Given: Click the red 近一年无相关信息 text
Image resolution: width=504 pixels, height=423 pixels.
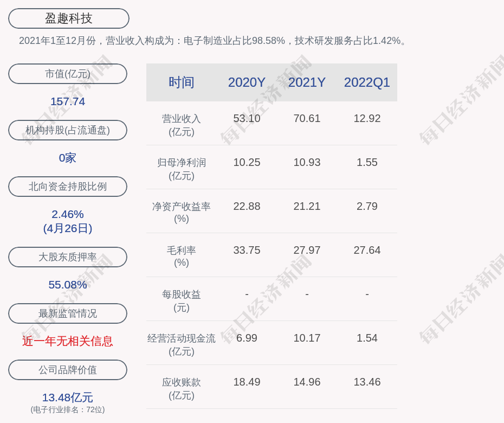Looking at the screenshot, I should (68, 341).
